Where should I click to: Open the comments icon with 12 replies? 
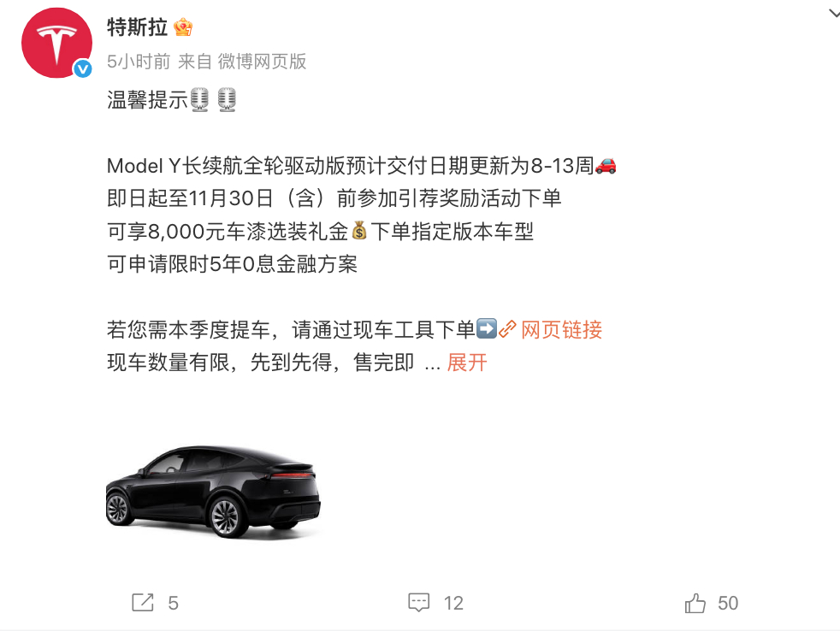[x=418, y=603]
